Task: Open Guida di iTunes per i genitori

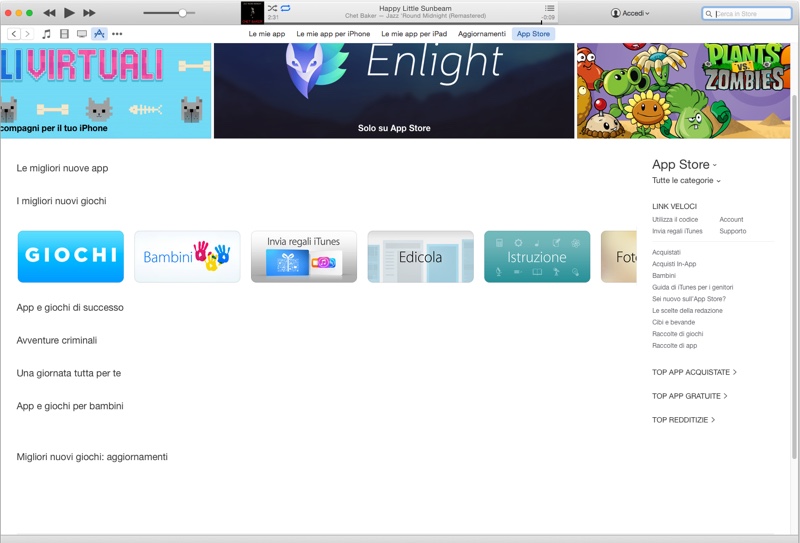Action: (692, 287)
